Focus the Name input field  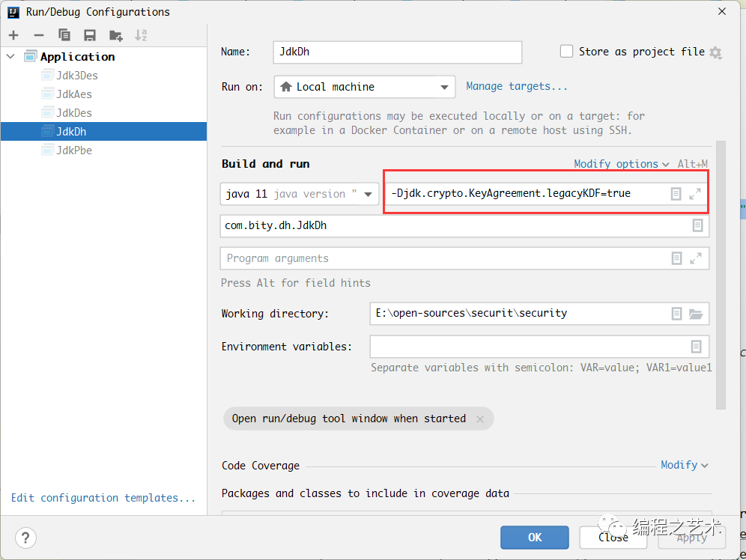pos(397,52)
